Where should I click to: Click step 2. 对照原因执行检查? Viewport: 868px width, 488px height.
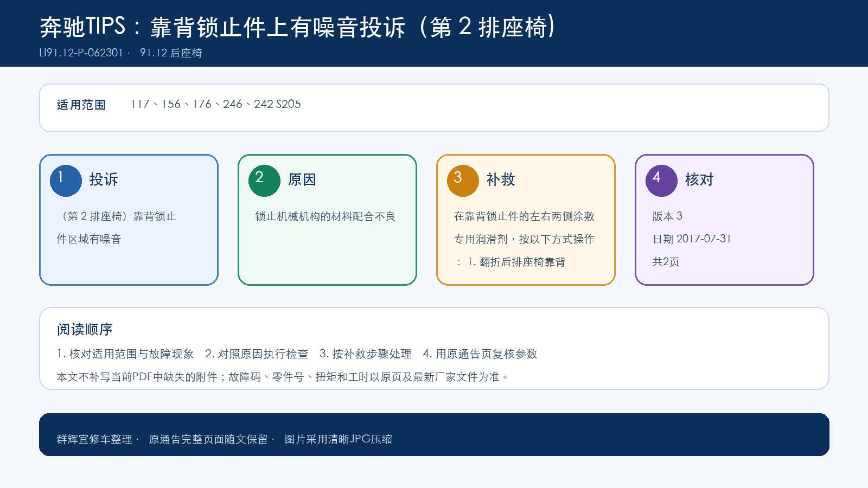(257, 354)
